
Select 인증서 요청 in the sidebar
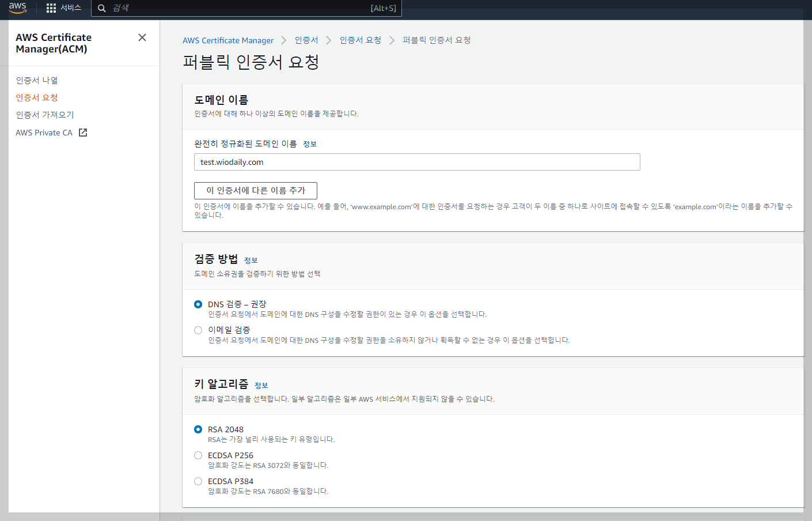click(x=37, y=97)
